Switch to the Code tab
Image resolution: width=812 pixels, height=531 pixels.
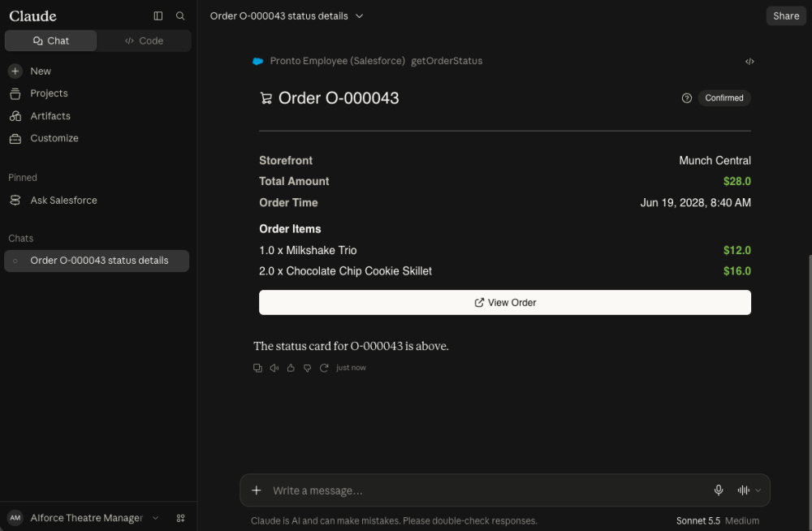144,41
